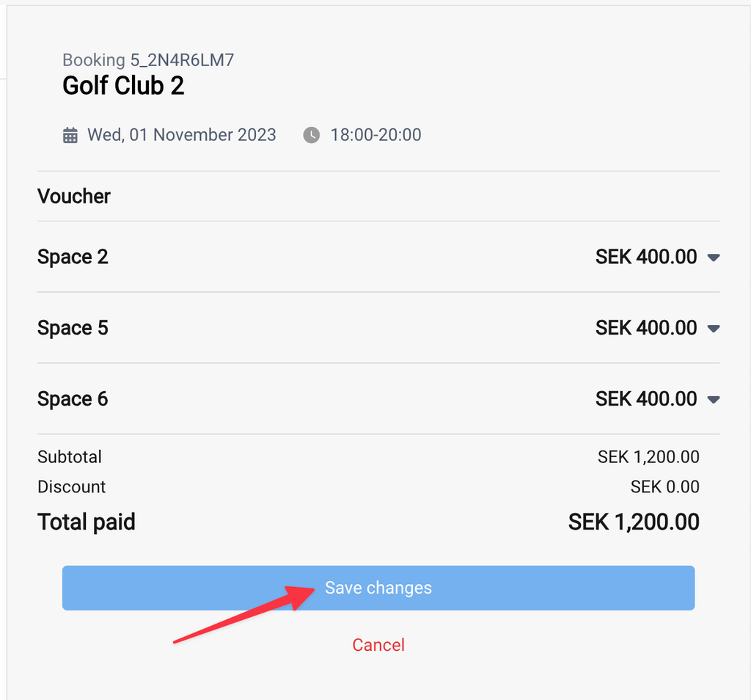Cancel the booking edit
Screen dimensions: 751x700
tap(378, 645)
